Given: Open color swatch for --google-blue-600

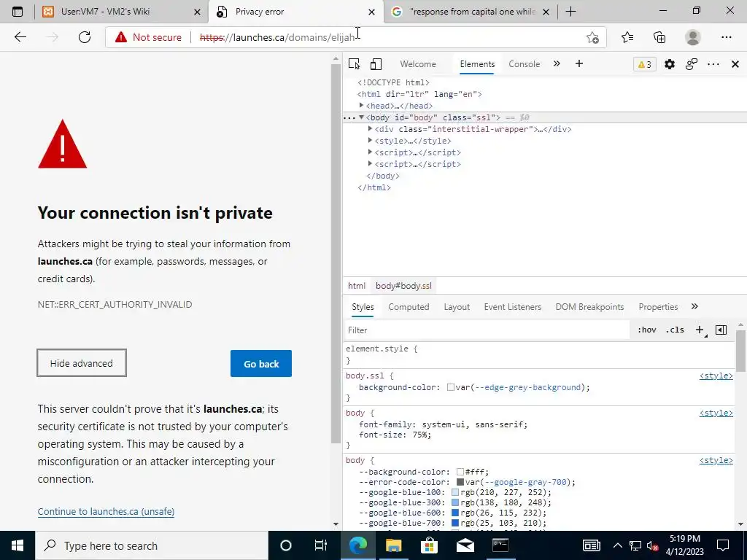Looking at the screenshot, I should click(x=455, y=513).
